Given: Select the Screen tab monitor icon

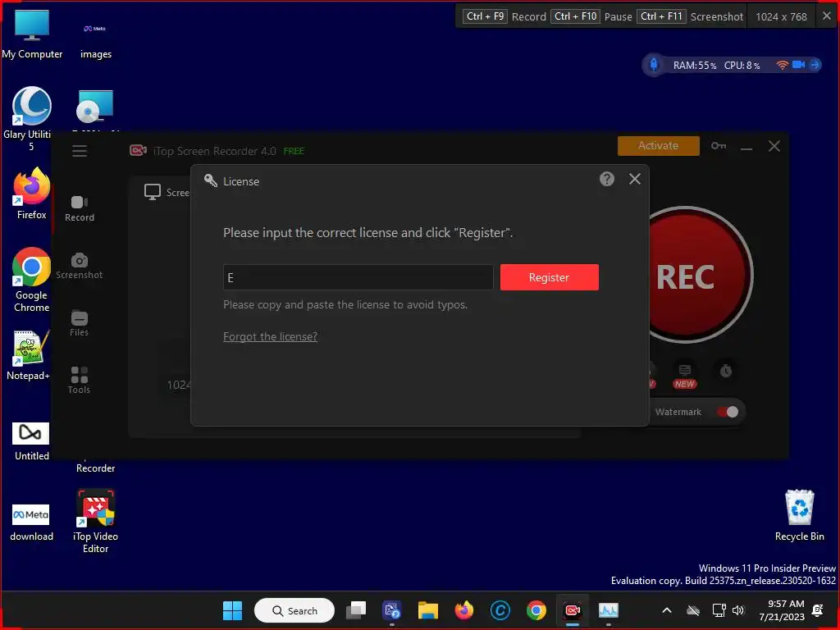Looking at the screenshot, I should click(x=153, y=192).
